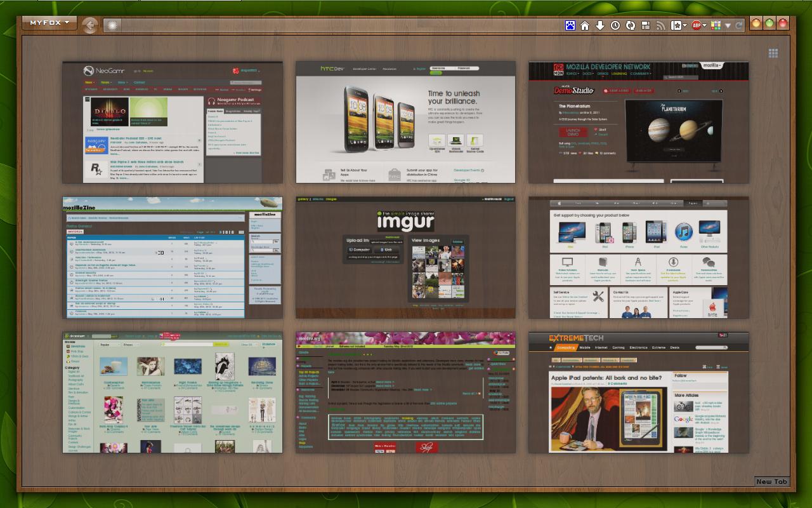Go to the Home page icon
Image resolution: width=812 pixels, height=508 pixels.
click(x=585, y=25)
